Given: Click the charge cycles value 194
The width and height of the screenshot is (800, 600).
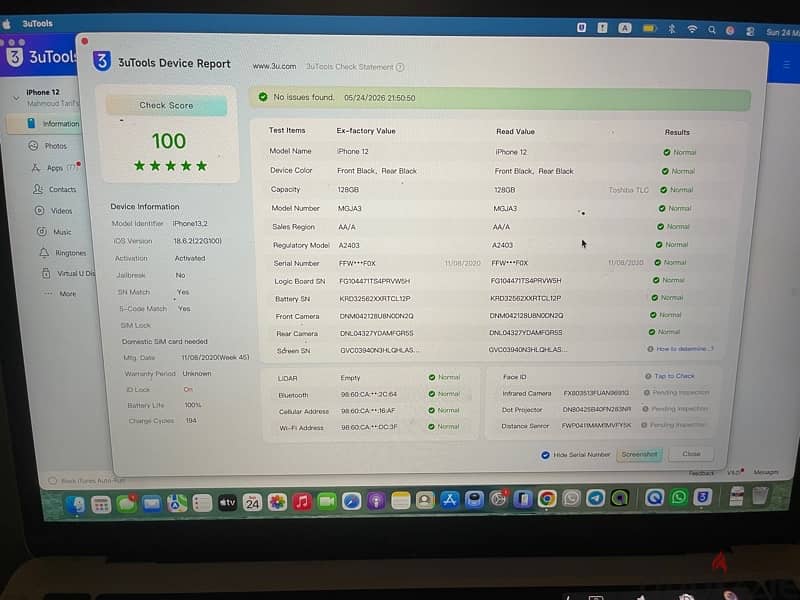Looking at the screenshot, I should point(191,420).
